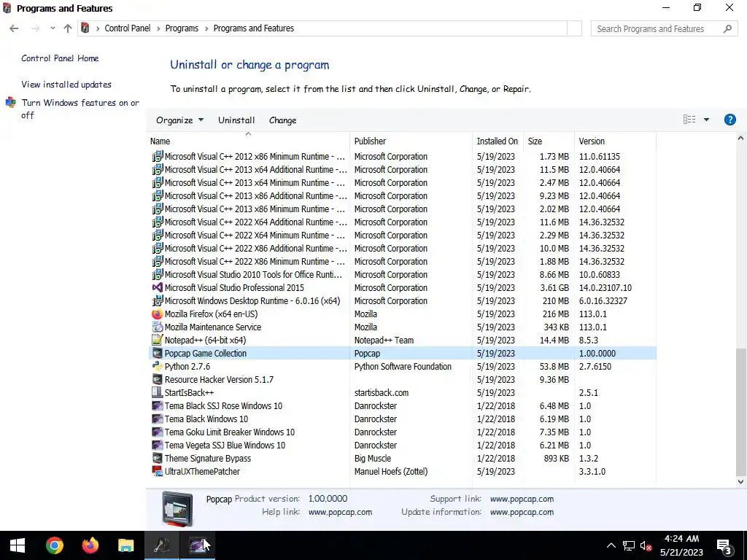
Task: Click the taskbar clock showing 4:24 AM
Action: [681, 545]
